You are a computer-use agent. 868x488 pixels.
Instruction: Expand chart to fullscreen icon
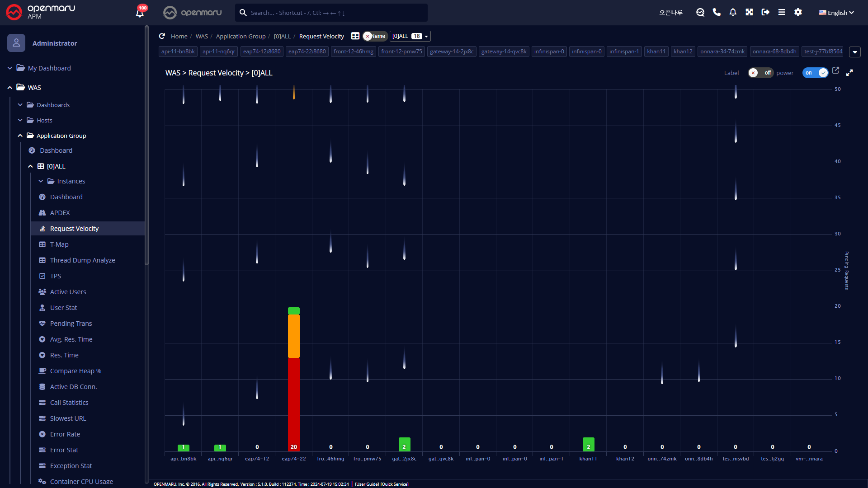coord(849,73)
